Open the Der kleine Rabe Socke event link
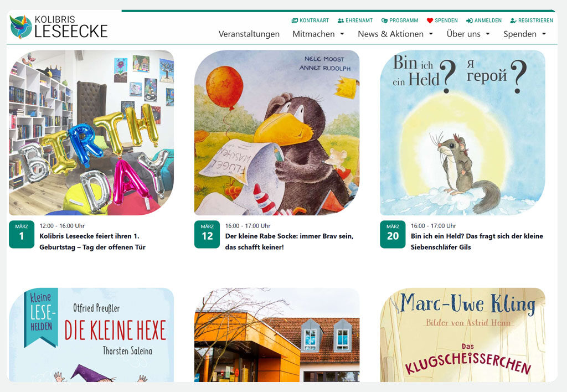Screen dimensions: 567x392 tap(289, 241)
